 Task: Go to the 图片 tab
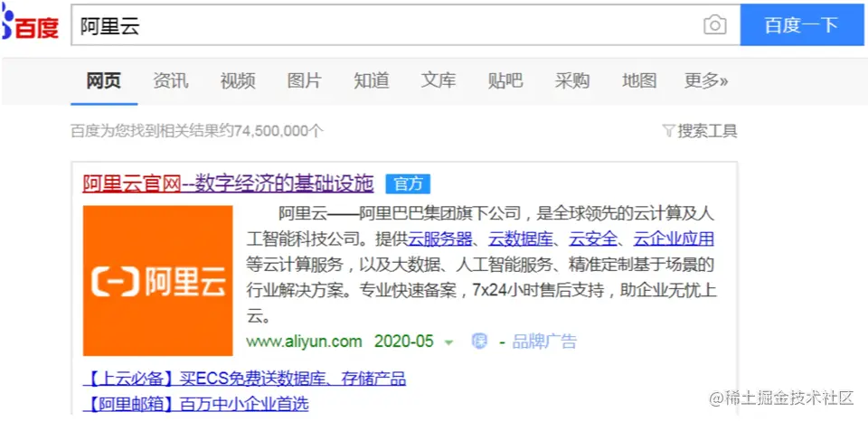[305, 80]
